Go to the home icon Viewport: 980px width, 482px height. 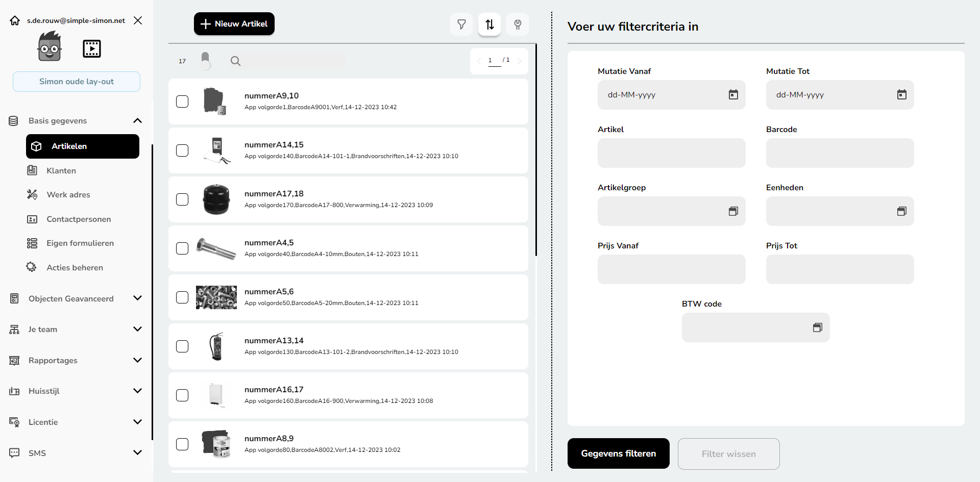(x=15, y=20)
